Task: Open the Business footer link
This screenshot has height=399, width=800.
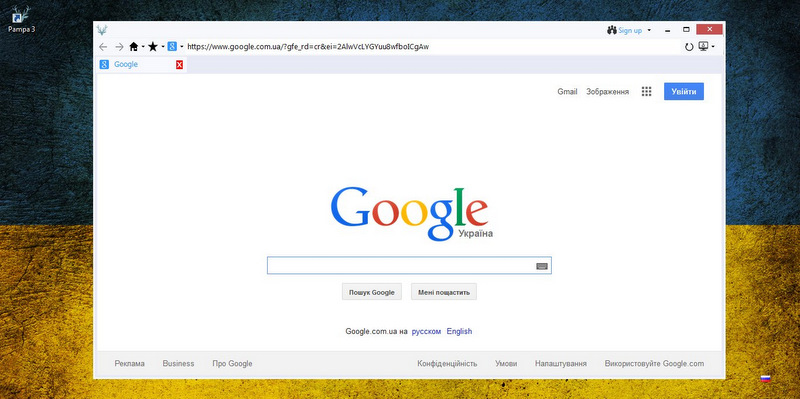Action: pos(178,364)
